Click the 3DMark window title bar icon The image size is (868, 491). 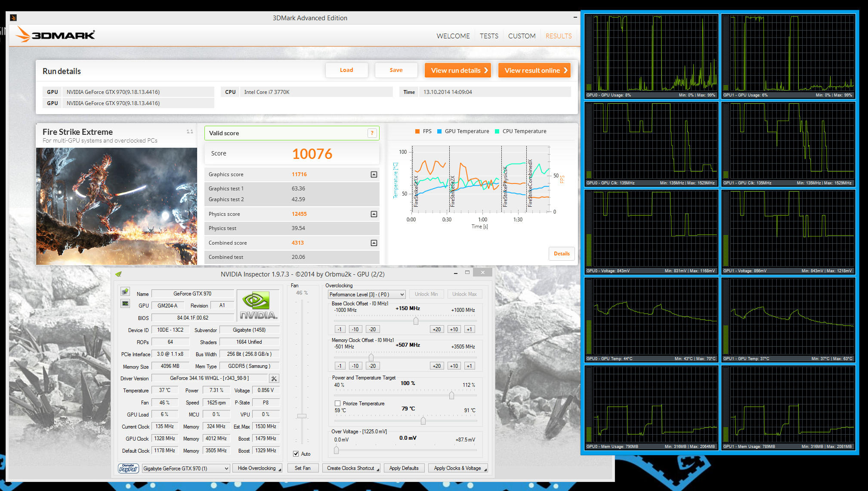[x=13, y=18]
